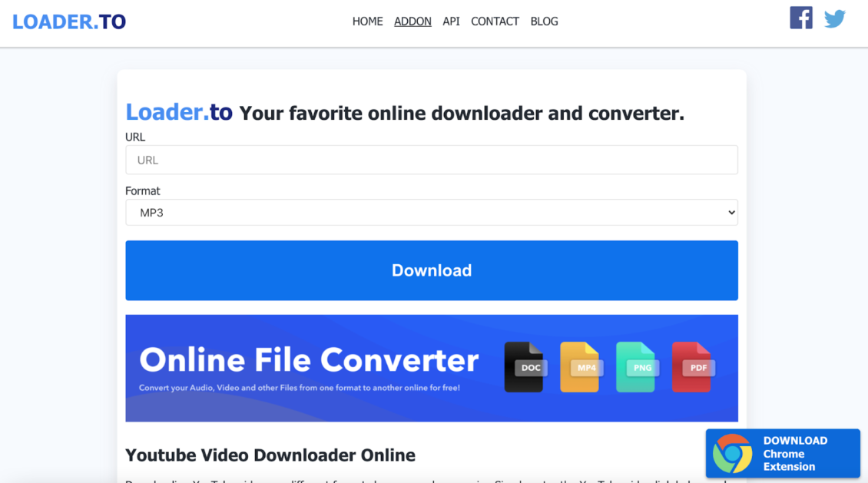The height and width of the screenshot is (483, 868).
Task: Click the PDF file icon
Action: (x=693, y=367)
